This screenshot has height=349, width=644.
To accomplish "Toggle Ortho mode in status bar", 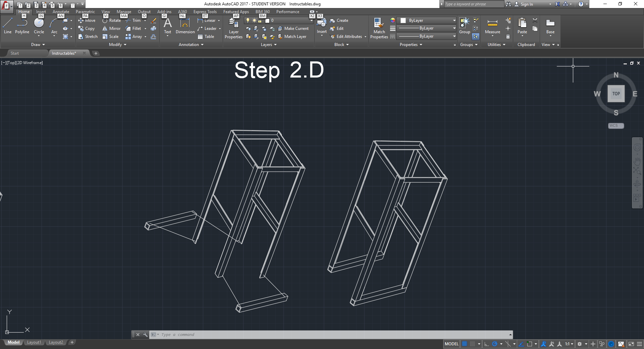I will [x=487, y=344].
